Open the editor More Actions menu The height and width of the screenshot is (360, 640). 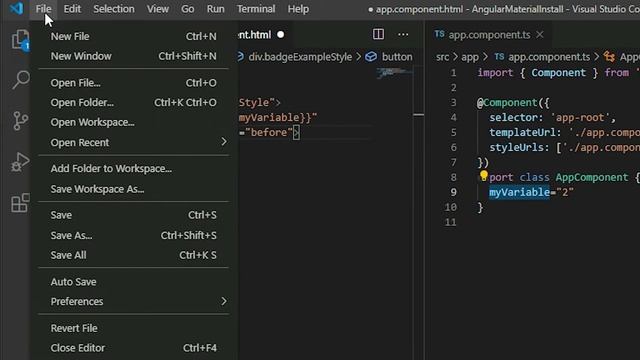403,35
